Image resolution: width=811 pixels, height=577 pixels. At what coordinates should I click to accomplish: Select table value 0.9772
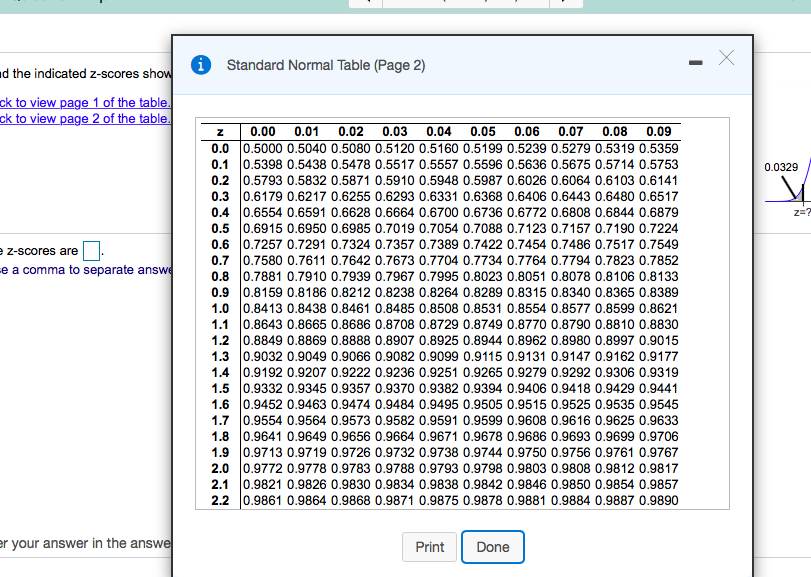(263, 468)
